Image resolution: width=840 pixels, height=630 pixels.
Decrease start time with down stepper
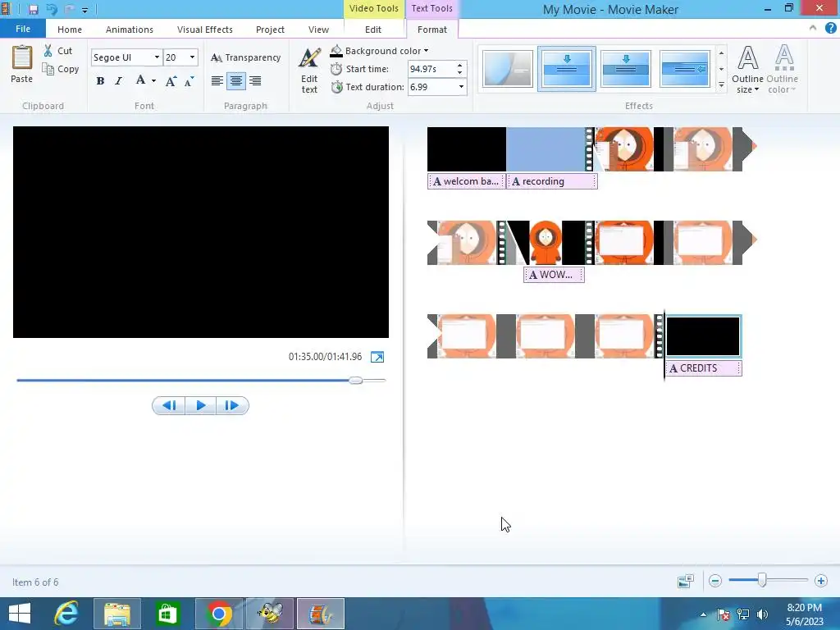click(x=459, y=73)
